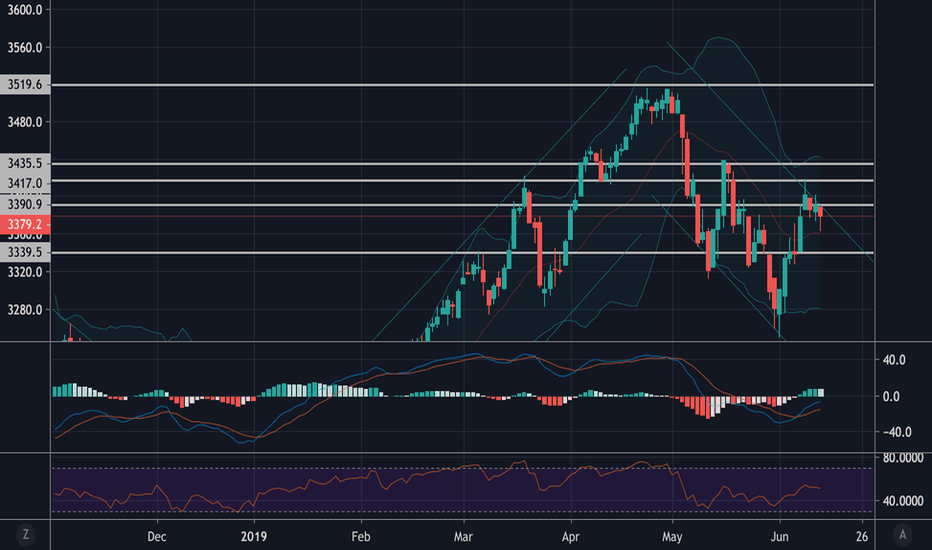Select the 3417.0 price level label

[25, 183]
